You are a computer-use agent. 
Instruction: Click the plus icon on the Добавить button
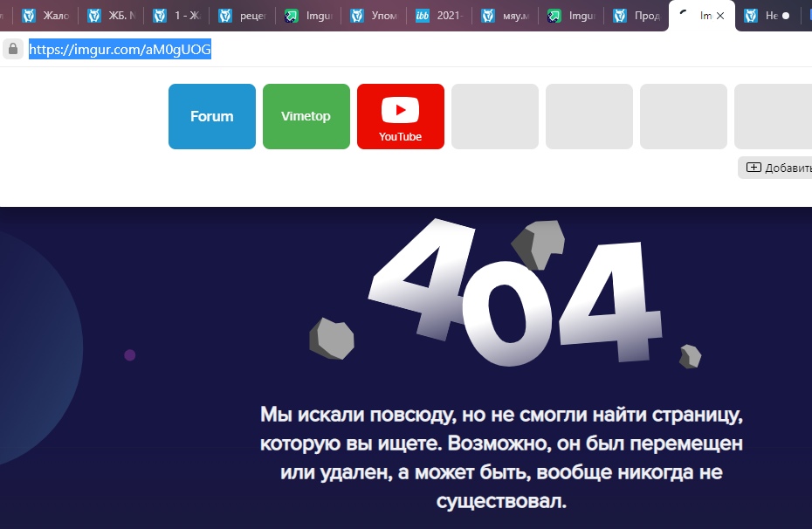(x=752, y=168)
